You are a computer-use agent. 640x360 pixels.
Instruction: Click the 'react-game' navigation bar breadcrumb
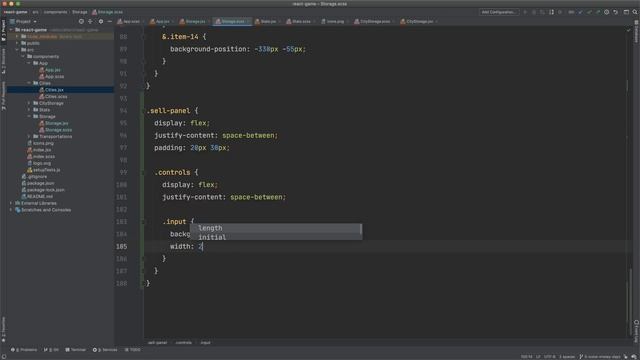[x=16, y=12]
